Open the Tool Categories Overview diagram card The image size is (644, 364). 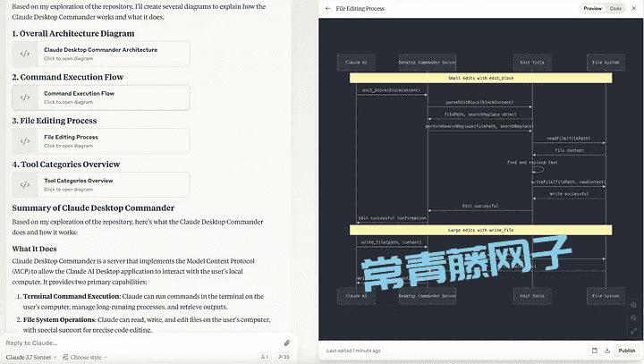coord(101,184)
